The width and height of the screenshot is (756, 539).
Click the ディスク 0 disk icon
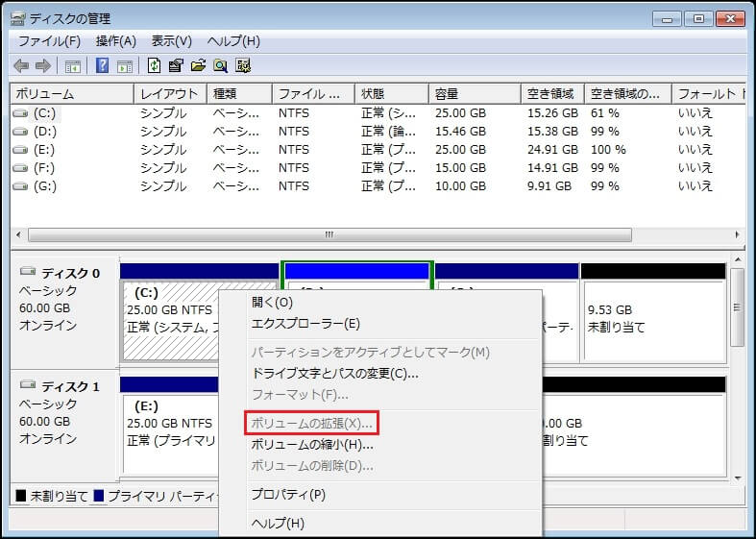click(x=28, y=272)
